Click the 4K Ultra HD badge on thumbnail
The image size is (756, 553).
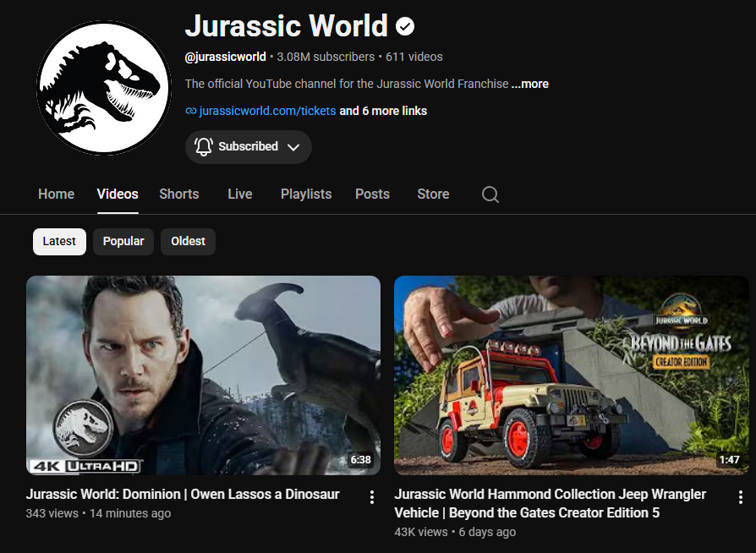85,466
